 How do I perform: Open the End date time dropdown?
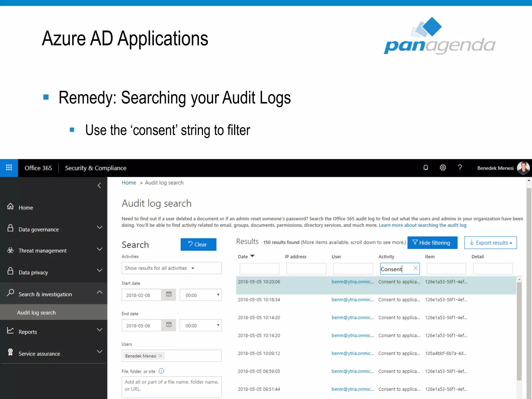point(201,325)
